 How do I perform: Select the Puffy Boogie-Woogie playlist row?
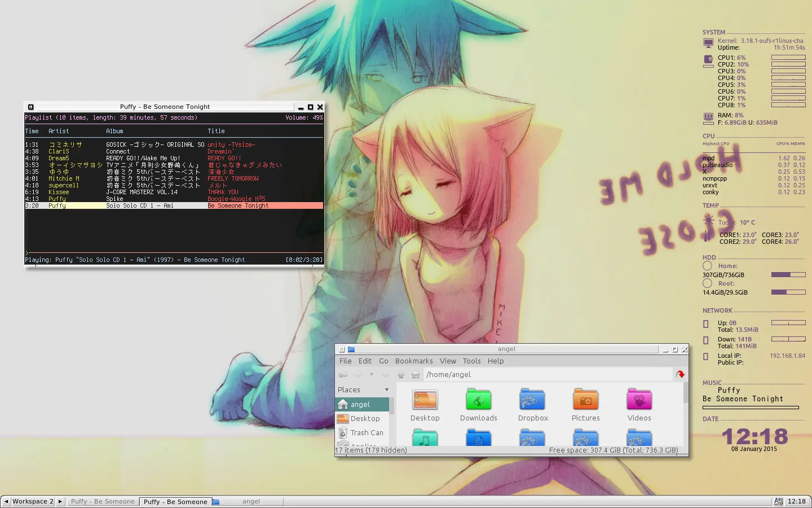(174, 199)
